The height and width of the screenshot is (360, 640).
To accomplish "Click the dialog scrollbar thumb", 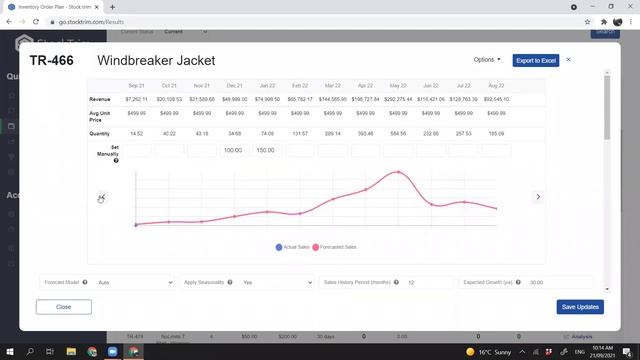I will (x=607, y=107).
